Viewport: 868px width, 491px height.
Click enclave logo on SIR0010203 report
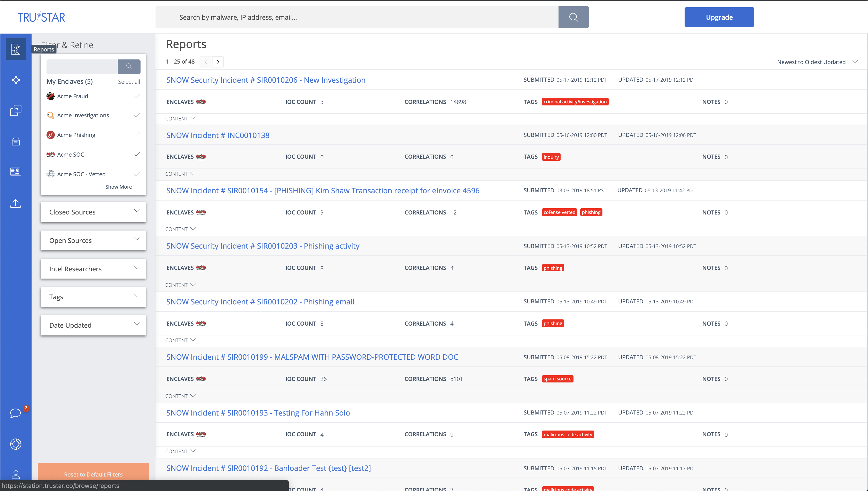coord(201,268)
